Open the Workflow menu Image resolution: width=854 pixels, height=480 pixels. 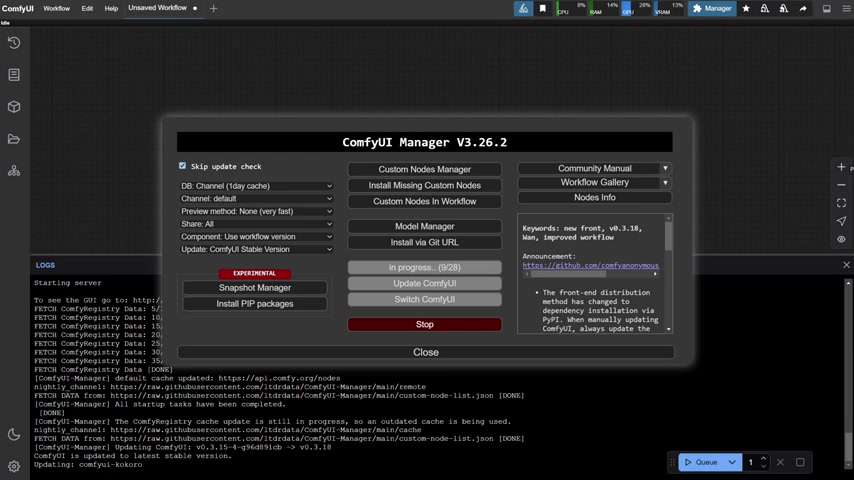pyautogui.click(x=57, y=8)
